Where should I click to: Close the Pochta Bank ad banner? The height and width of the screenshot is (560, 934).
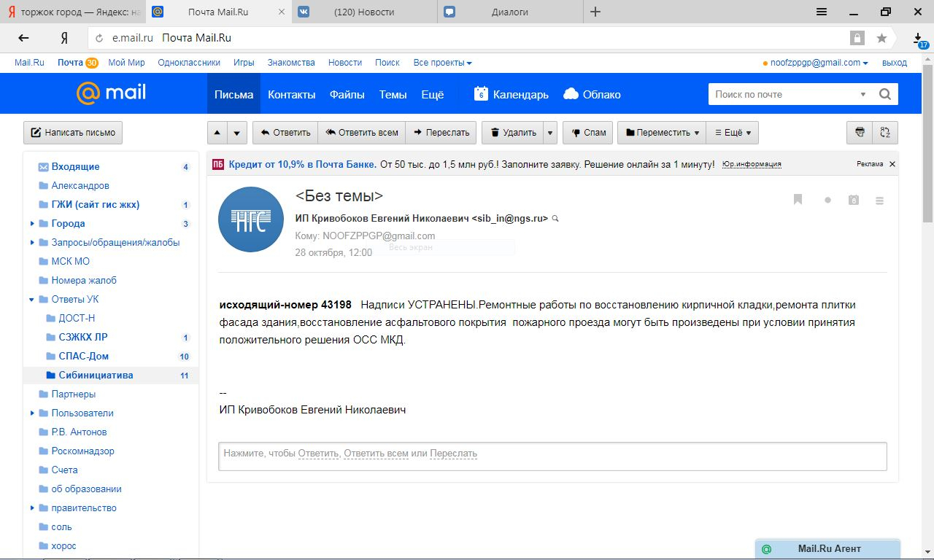click(892, 164)
